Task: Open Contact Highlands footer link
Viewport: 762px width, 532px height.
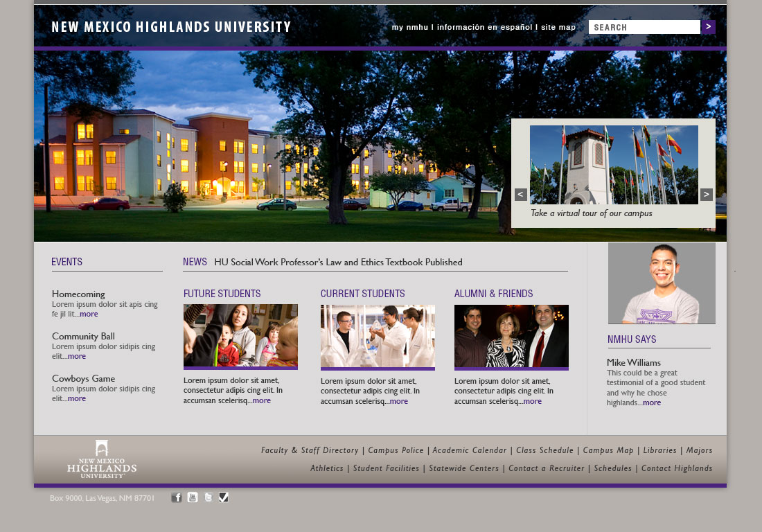Action: point(677,468)
